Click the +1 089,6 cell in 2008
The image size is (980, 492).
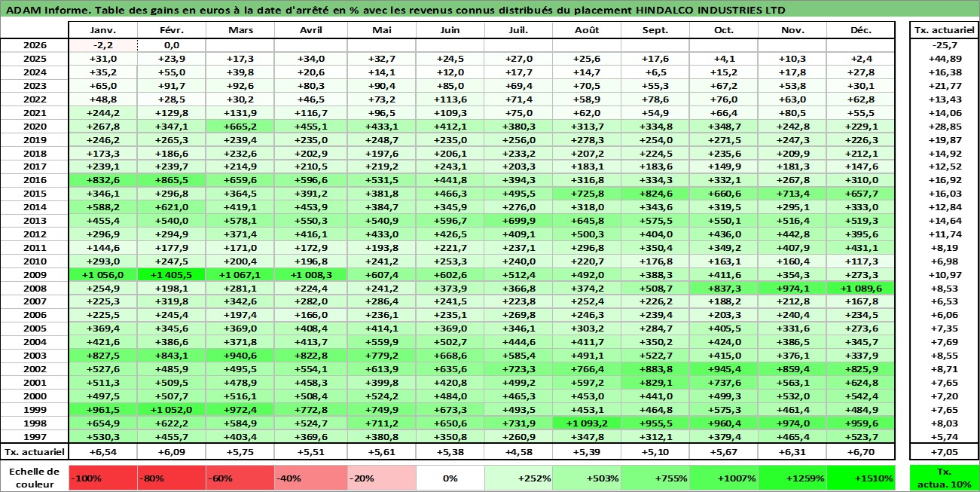(x=860, y=289)
